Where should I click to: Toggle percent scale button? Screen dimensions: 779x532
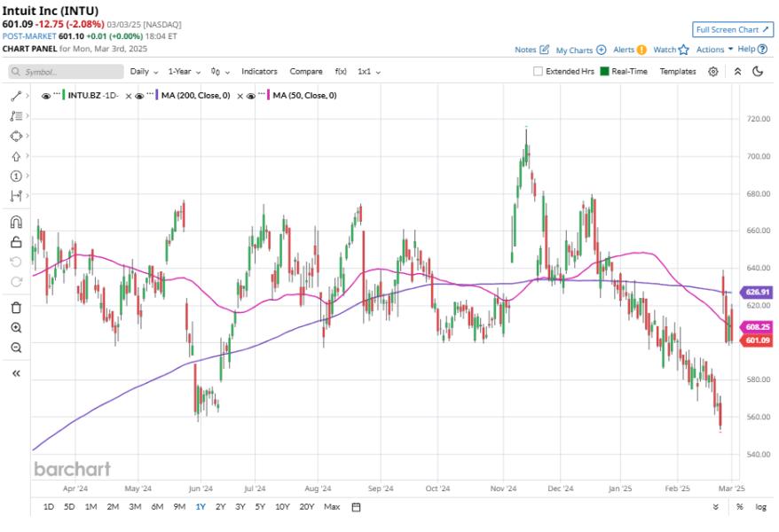[x=740, y=506]
